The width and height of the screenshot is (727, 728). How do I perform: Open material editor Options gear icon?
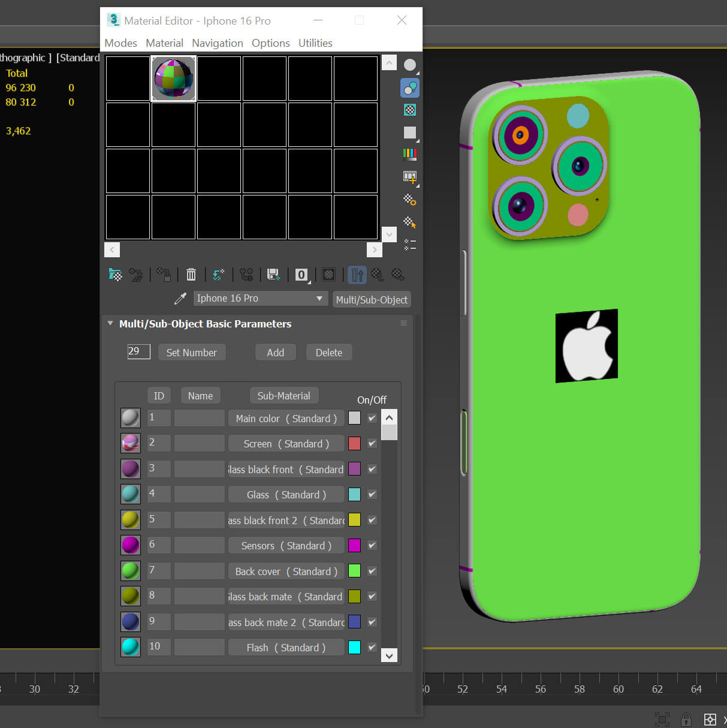(x=410, y=200)
